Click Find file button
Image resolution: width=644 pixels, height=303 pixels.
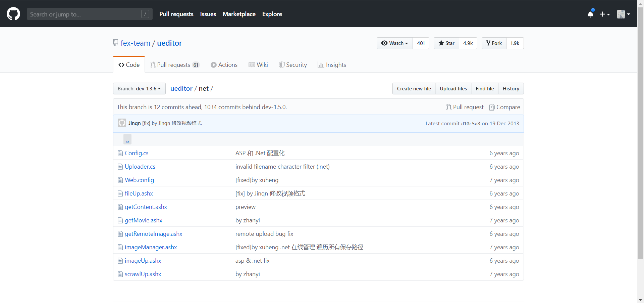(485, 88)
